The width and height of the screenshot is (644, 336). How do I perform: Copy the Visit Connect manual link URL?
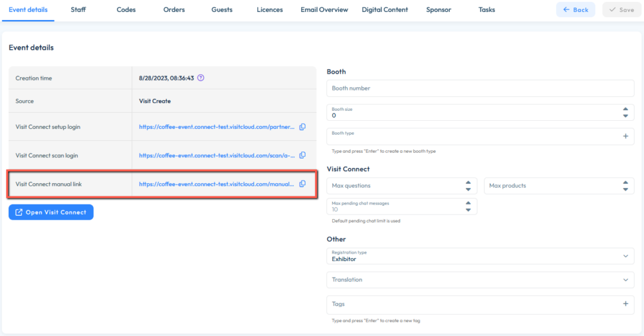click(303, 184)
